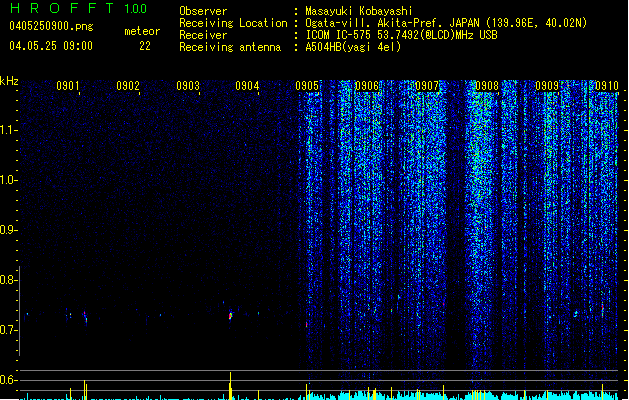Select the file name 0405250900.png
The width and height of the screenshot is (629, 400).
(51, 26)
